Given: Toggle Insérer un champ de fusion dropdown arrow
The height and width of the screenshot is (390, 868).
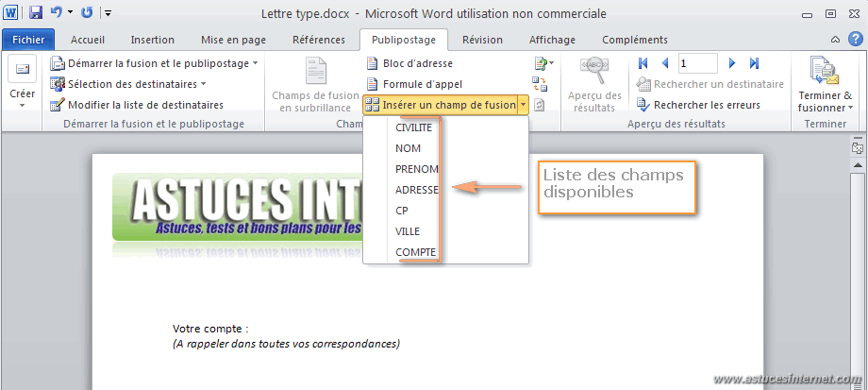Looking at the screenshot, I should pos(523,105).
